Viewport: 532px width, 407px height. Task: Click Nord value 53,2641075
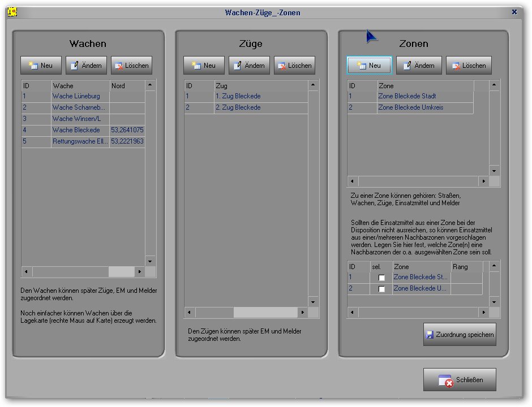[127, 130]
